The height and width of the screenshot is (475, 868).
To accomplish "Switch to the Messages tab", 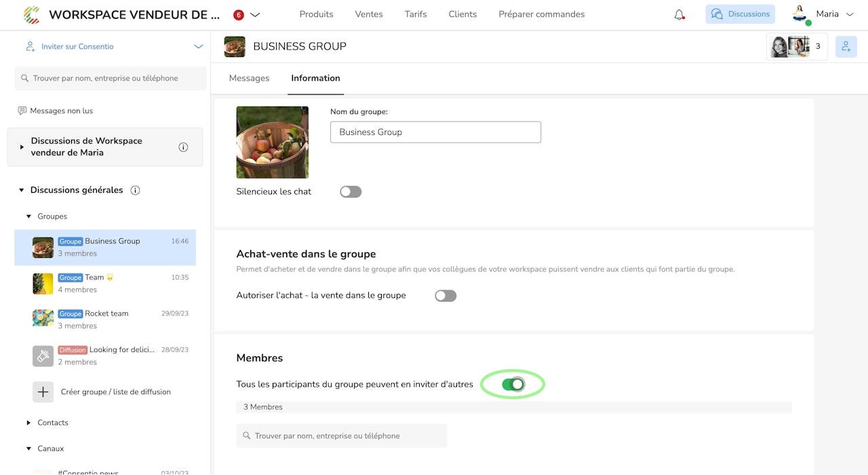I will [249, 78].
